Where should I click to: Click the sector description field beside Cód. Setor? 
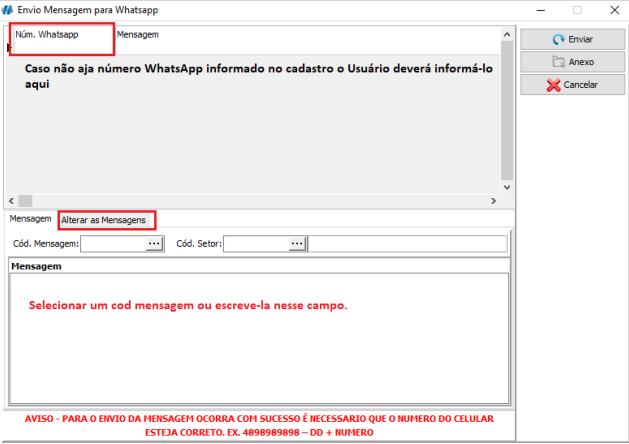pyautogui.click(x=408, y=243)
